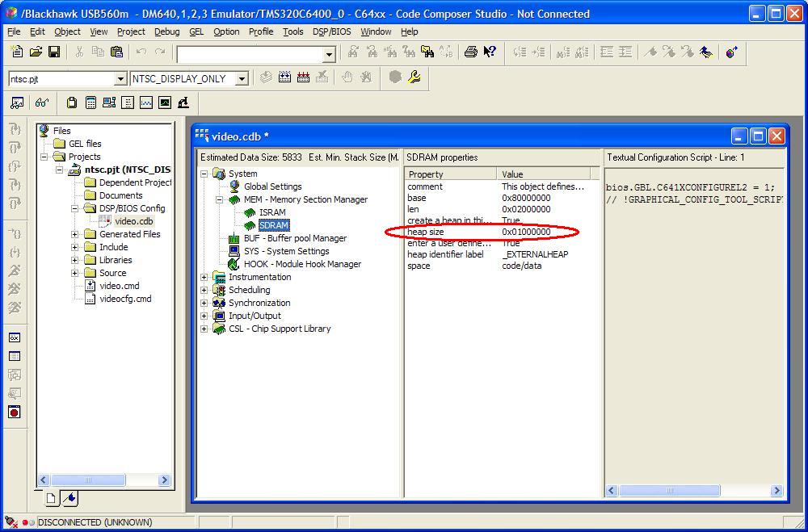Click the green image graph display icon
Screen dimensions: 808x532
coord(164,103)
